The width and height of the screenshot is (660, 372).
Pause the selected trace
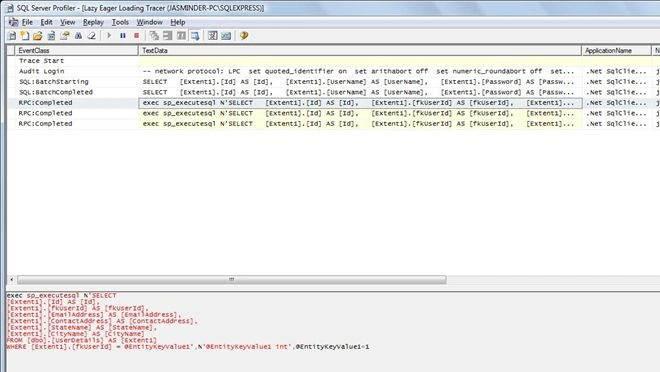122,36
